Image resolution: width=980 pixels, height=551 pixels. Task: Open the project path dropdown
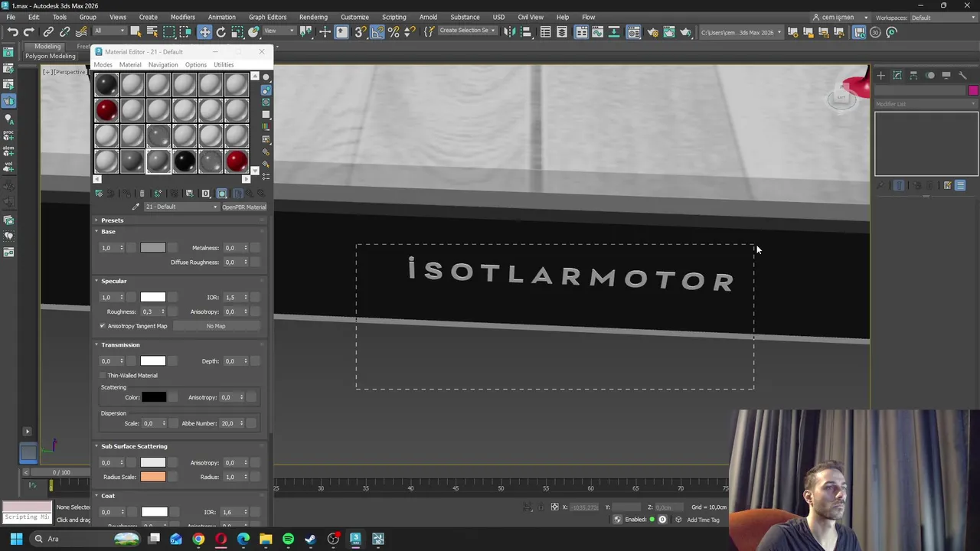(x=740, y=32)
